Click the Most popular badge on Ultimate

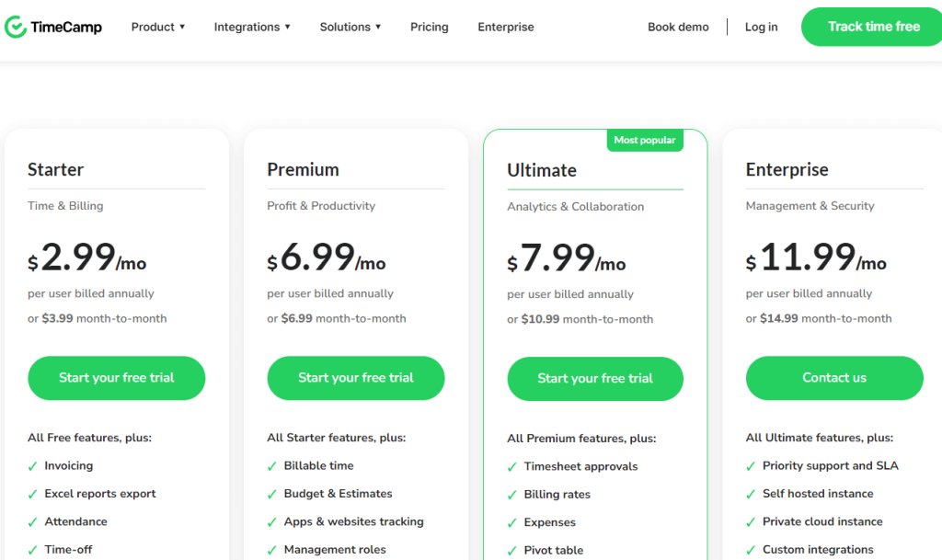(645, 141)
